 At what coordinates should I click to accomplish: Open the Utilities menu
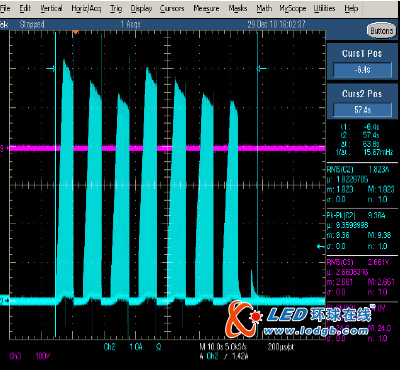(x=324, y=8)
